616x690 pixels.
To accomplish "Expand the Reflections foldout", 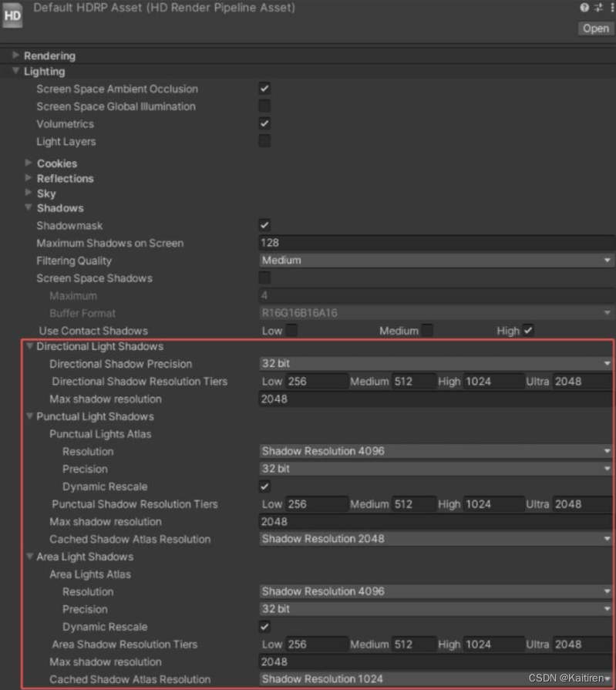I will (29, 178).
